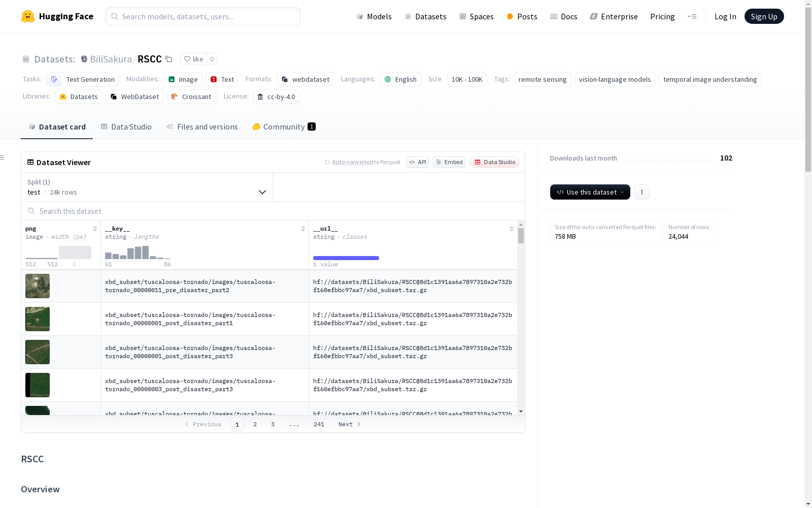Click the Log In link
Viewport: 812px width, 508px height.
click(x=725, y=16)
